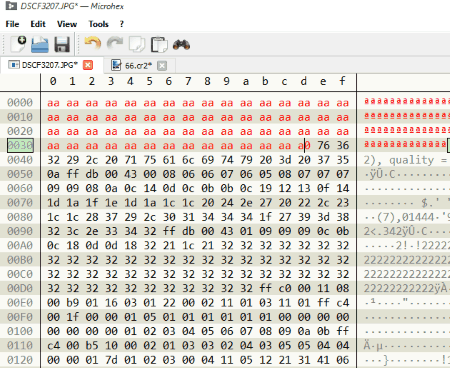Viewport: 450px width, 368px height.
Task: Select row offset 0030
Action: 20,145
